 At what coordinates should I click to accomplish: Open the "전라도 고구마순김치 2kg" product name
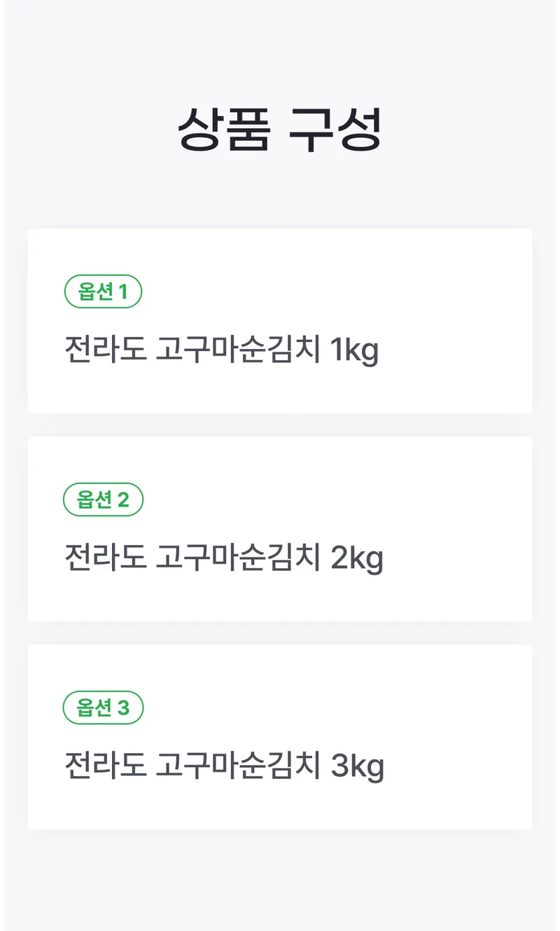pyautogui.click(x=224, y=558)
